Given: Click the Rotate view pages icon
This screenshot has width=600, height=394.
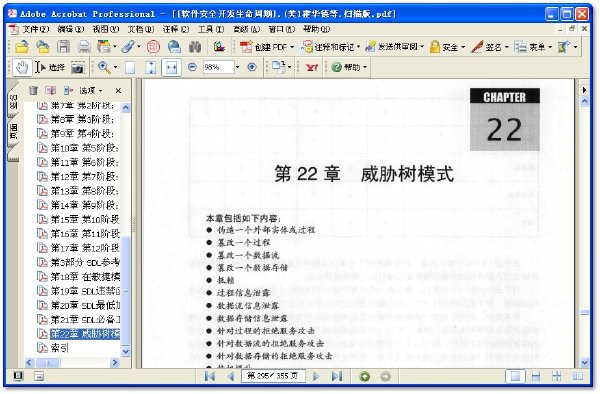Looking at the screenshot, I should point(279,67).
